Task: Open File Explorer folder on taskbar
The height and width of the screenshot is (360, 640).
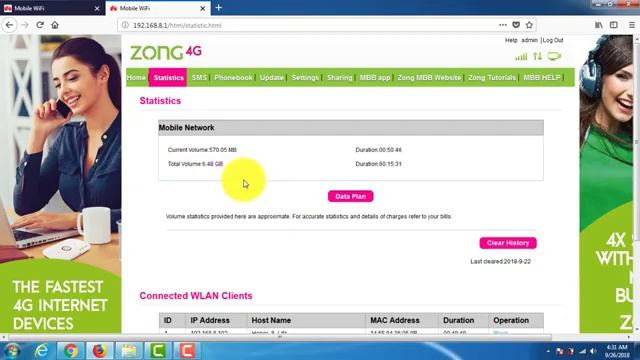Action: 129,351
